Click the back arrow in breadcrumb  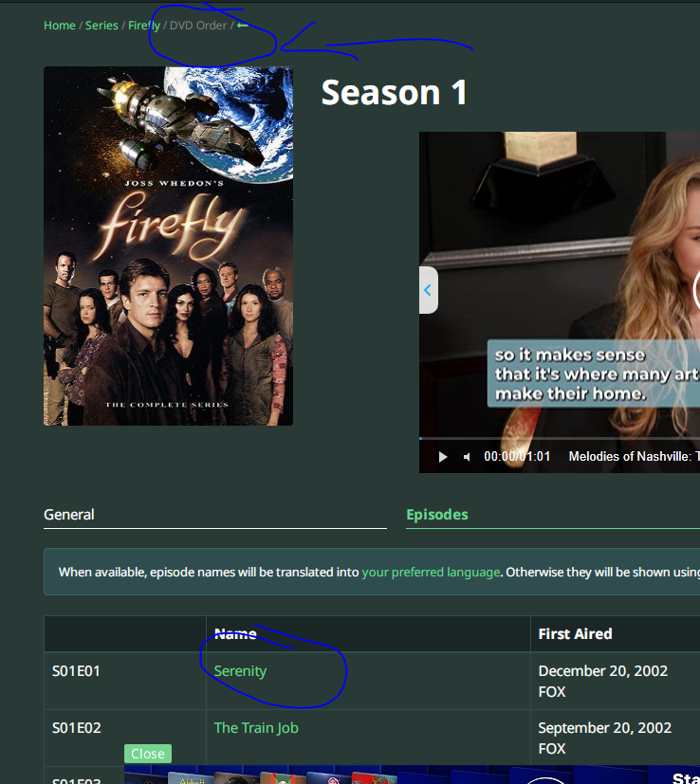point(243,26)
